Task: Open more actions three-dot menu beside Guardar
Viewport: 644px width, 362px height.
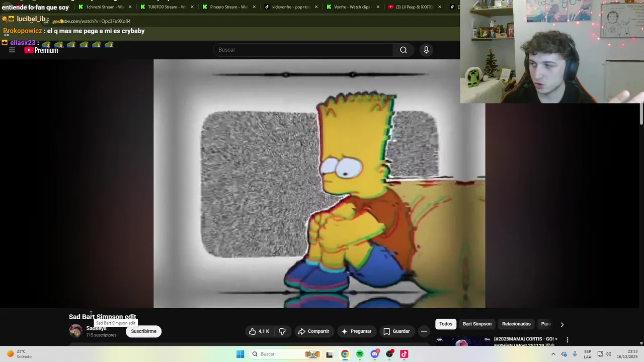Action: click(424, 331)
